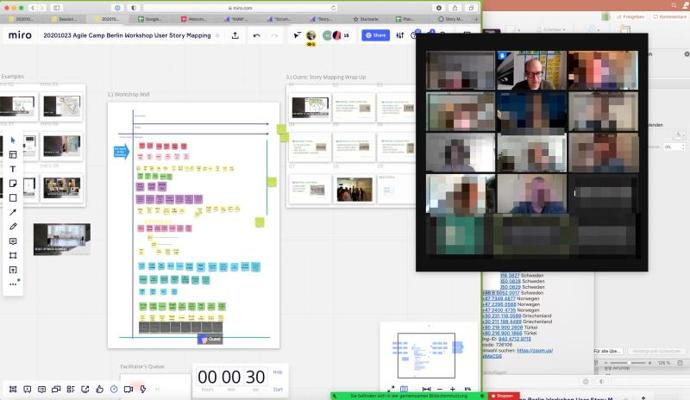
Task: Zoom out with the minus button
Action: (x=439, y=389)
